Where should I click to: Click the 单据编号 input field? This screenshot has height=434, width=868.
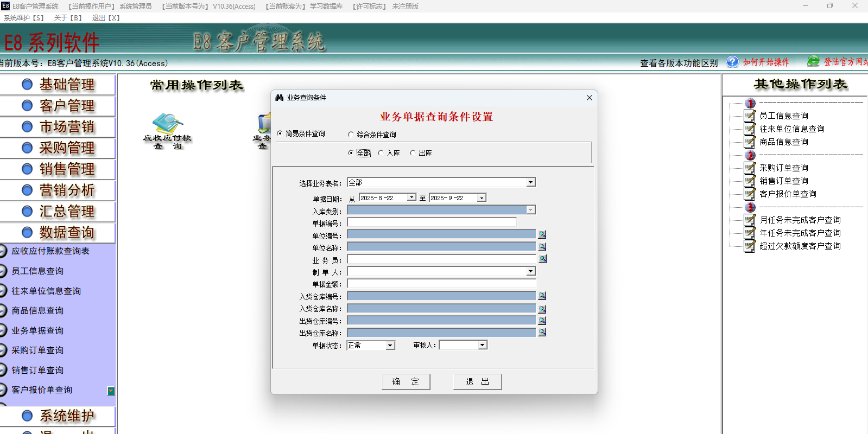tap(432, 222)
